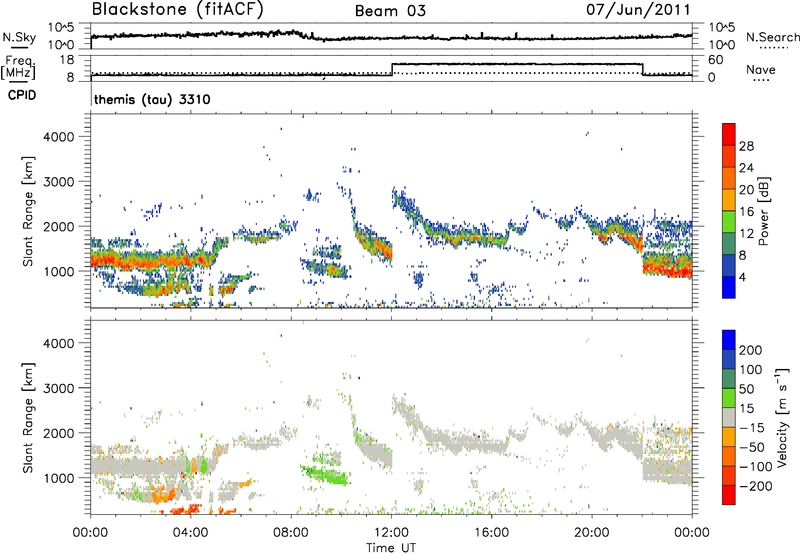
Task: Click the 'Freq. [MHz]' axis label
Action: (x=19, y=67)
